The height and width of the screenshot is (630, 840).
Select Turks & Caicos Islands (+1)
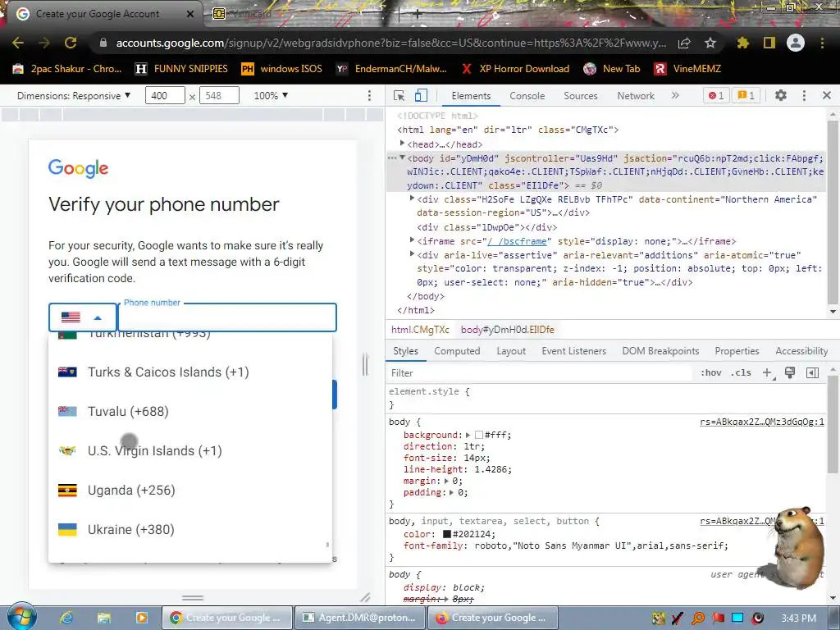190,372
